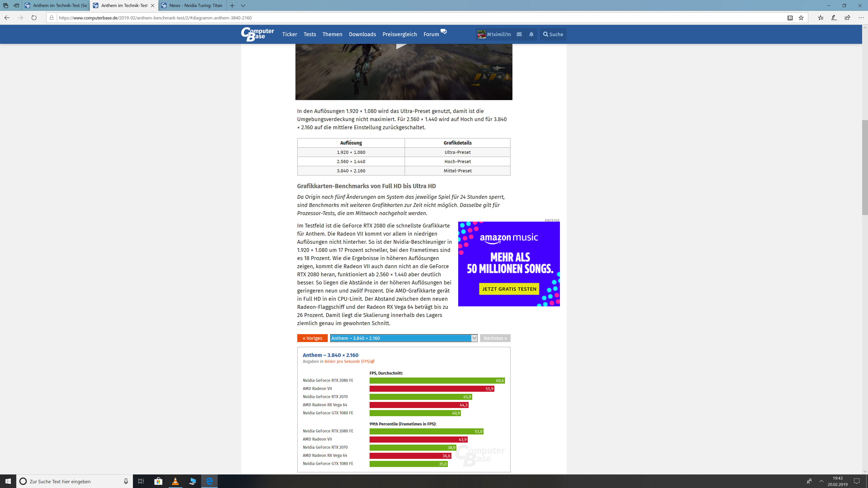Open messages via the envelope icon

coord(519,34)
